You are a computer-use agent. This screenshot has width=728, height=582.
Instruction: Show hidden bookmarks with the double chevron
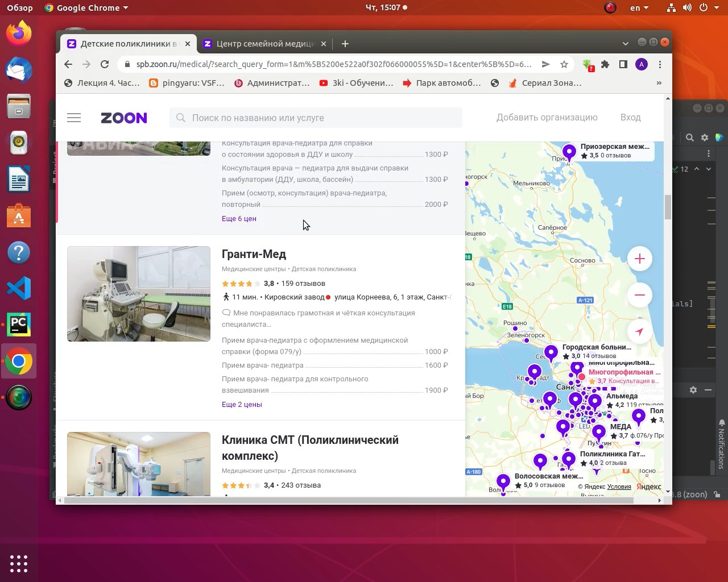point(659,83)
